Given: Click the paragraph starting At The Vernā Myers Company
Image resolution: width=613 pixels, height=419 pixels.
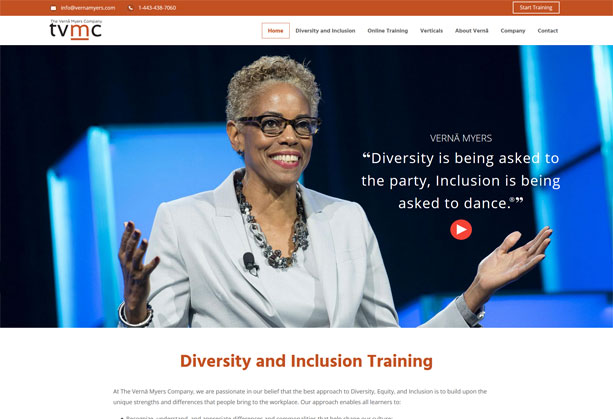Looking at the screenshot, I should click(x=300, y=396).
